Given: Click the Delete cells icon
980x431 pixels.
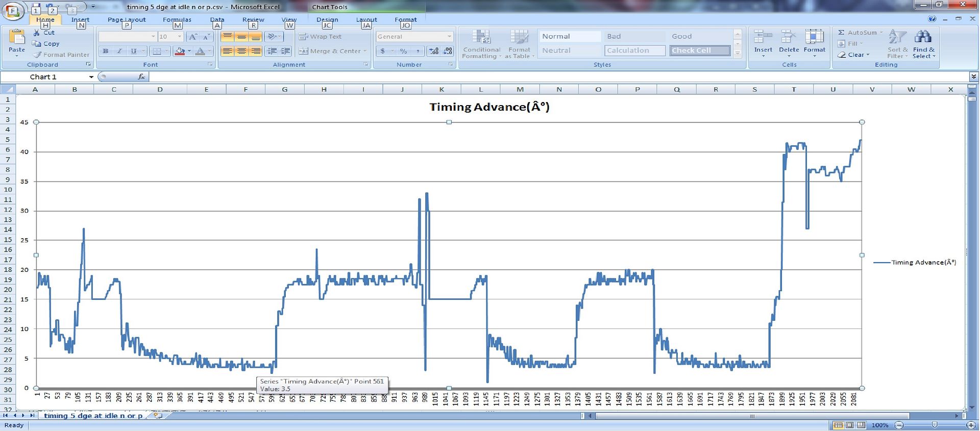Looking at the screenshot, I should [x=789, y=37].
